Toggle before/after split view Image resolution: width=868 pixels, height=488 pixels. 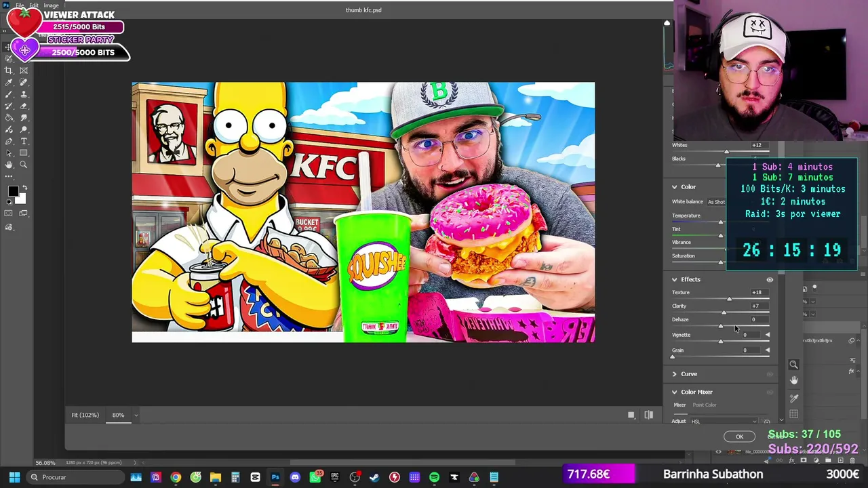pyautogui.click(x=648, y=415)
